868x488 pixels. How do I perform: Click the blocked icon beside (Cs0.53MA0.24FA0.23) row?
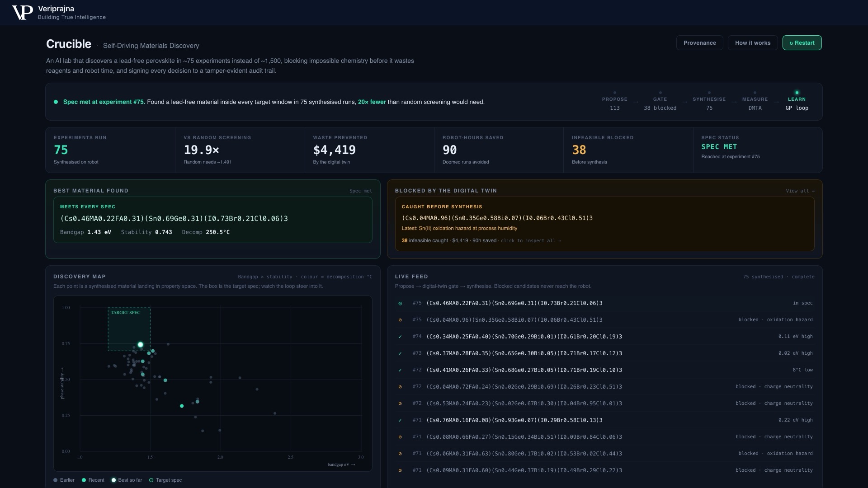tap(400, 404)
